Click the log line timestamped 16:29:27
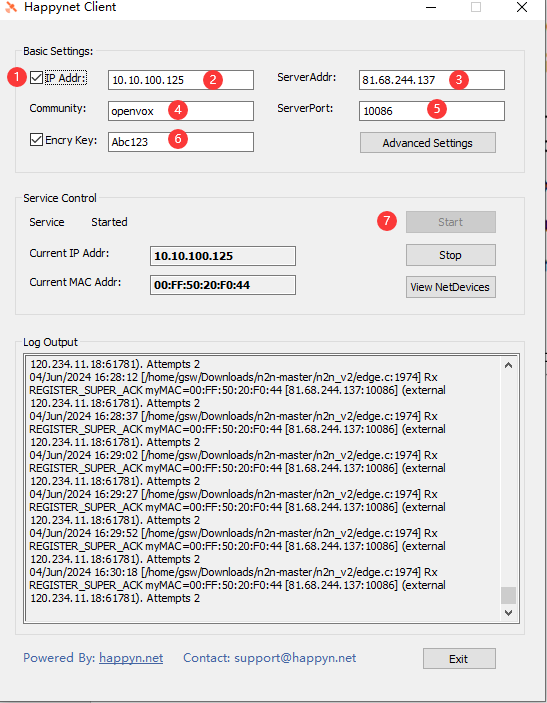547x703 pixels. [234, 495]
